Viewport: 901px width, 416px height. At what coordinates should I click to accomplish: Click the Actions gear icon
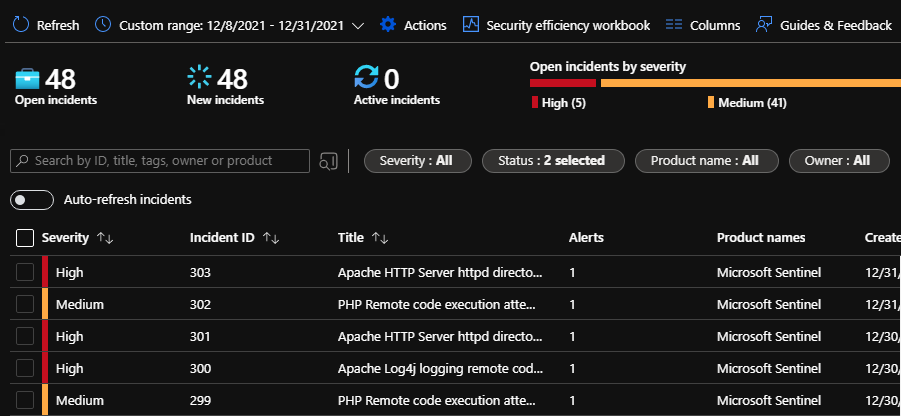click(388, 25)
